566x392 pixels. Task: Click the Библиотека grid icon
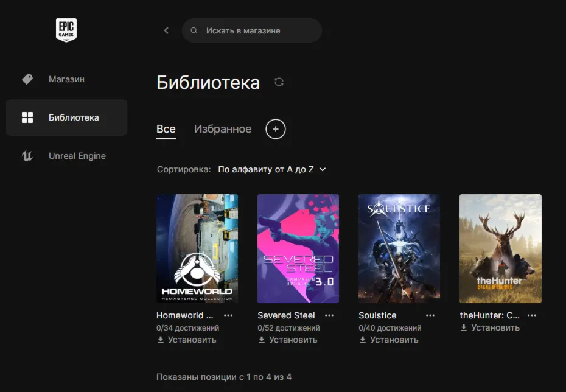point(27,117)
